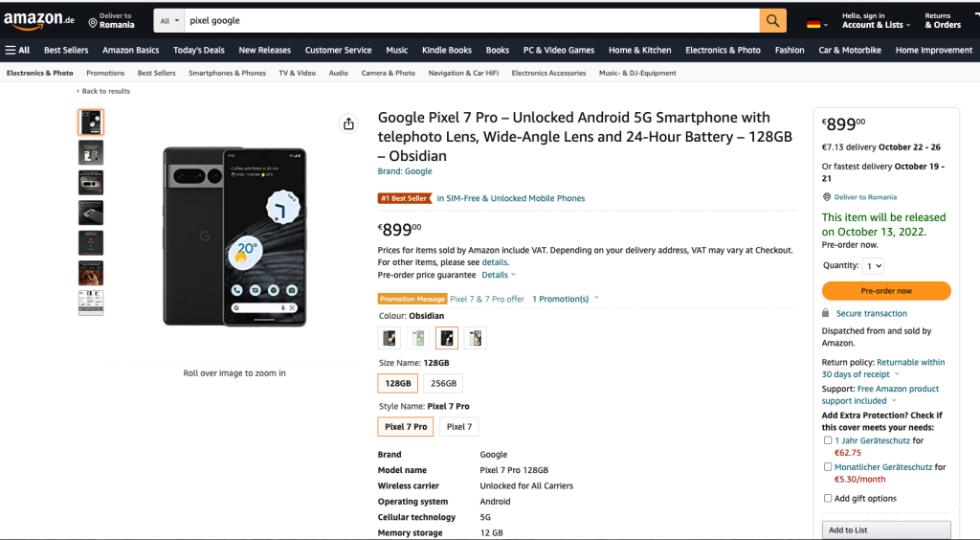Go to Smartphones & Phones subcategory
This screenshot has height=540, width=980.
coord(227,73)
